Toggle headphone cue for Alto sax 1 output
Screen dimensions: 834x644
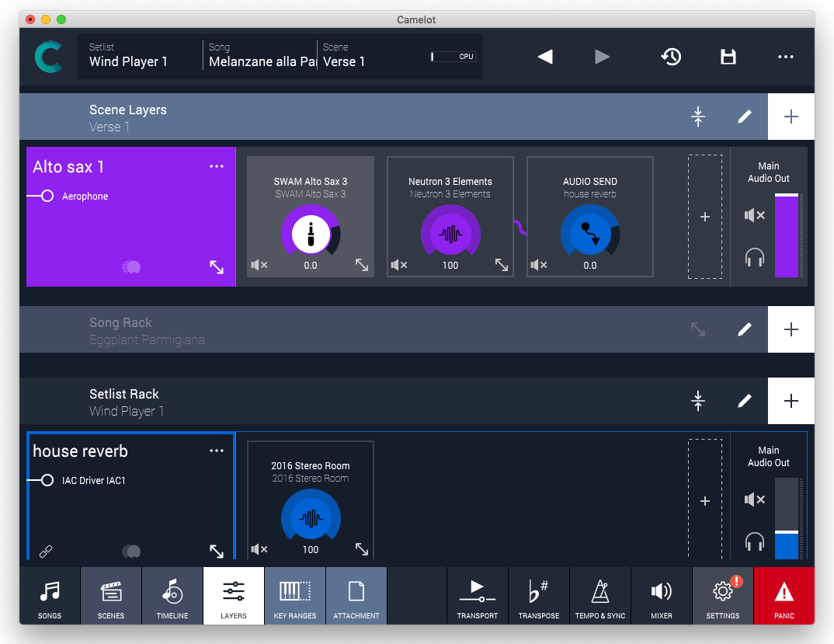(x=754, y=258)
